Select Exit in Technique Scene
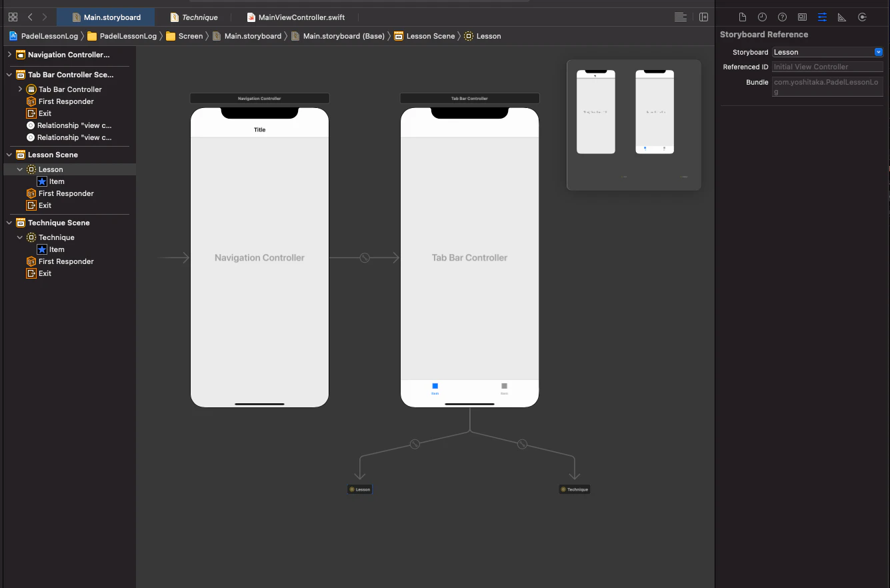 [x=39, y=273]
